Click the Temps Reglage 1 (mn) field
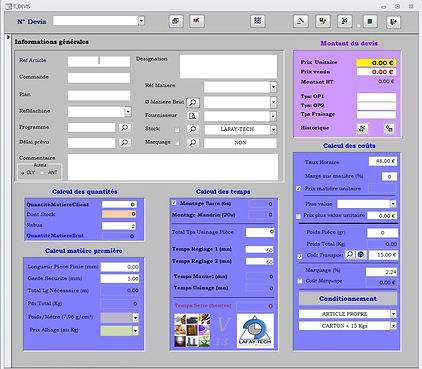 [x=260, y=250]
